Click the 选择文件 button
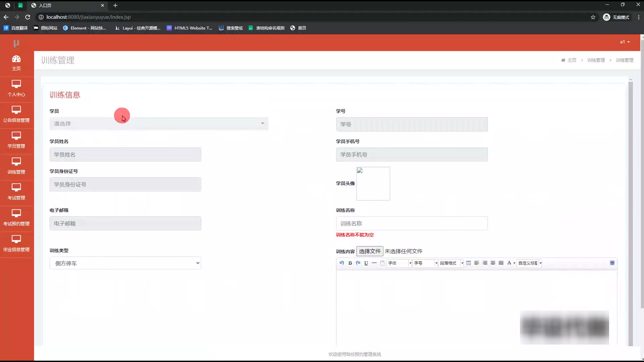644x362 pixels. pos(370,251)
